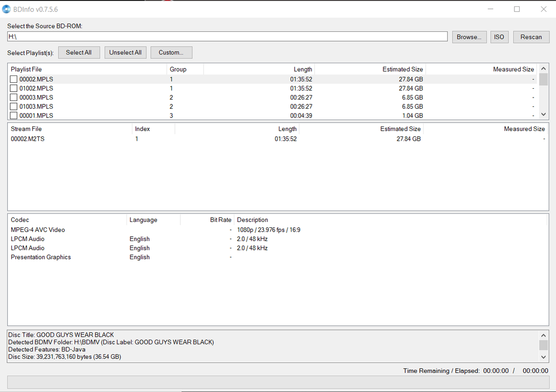556x392 pixels.
Task: Click the scan progress bar
Action: (x=278, y=382)
